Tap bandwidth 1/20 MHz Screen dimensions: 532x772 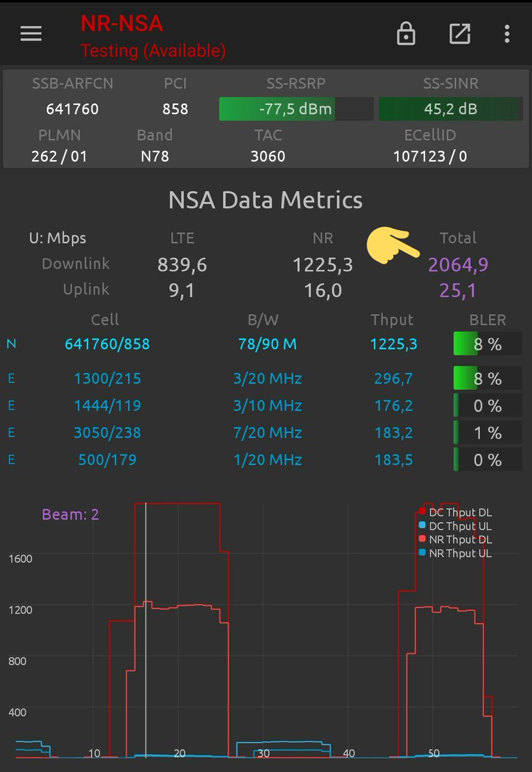[x=268, y=460]
